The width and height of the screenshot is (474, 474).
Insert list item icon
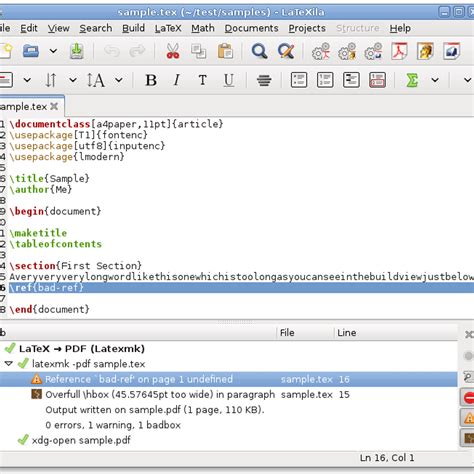click(x=377, y=80)
